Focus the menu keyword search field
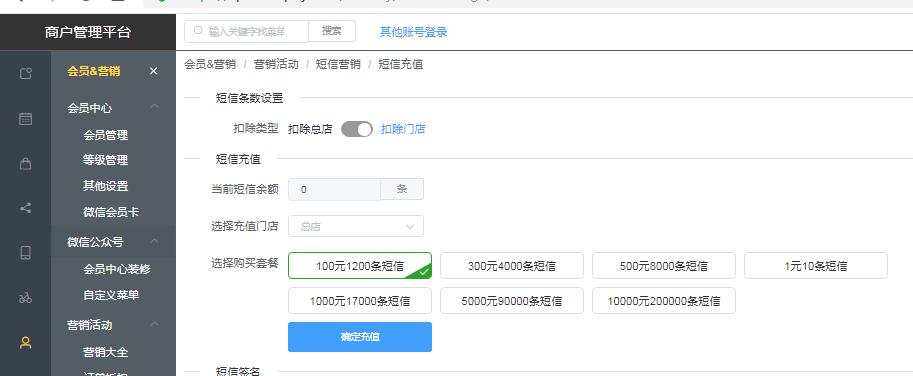The image size is (913, 376). pos(246,31)
